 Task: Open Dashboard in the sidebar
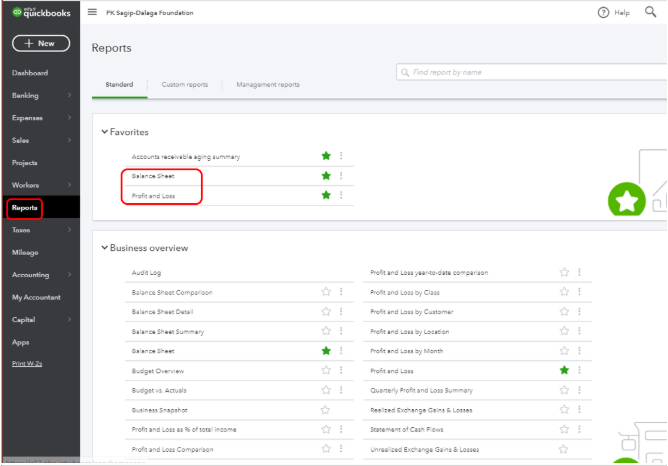[30, 73]
